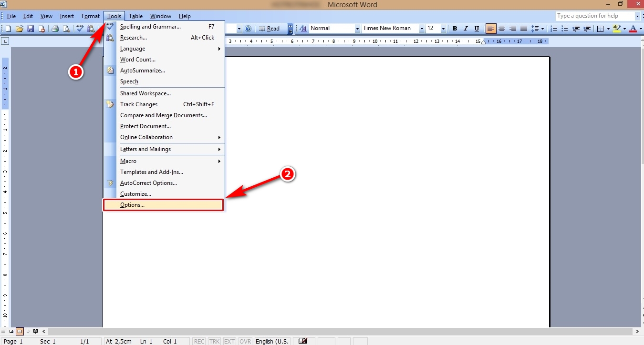This screenshot has height=345, width=644.
Task: Open the File menu
Action: click(x=11, y=16)
